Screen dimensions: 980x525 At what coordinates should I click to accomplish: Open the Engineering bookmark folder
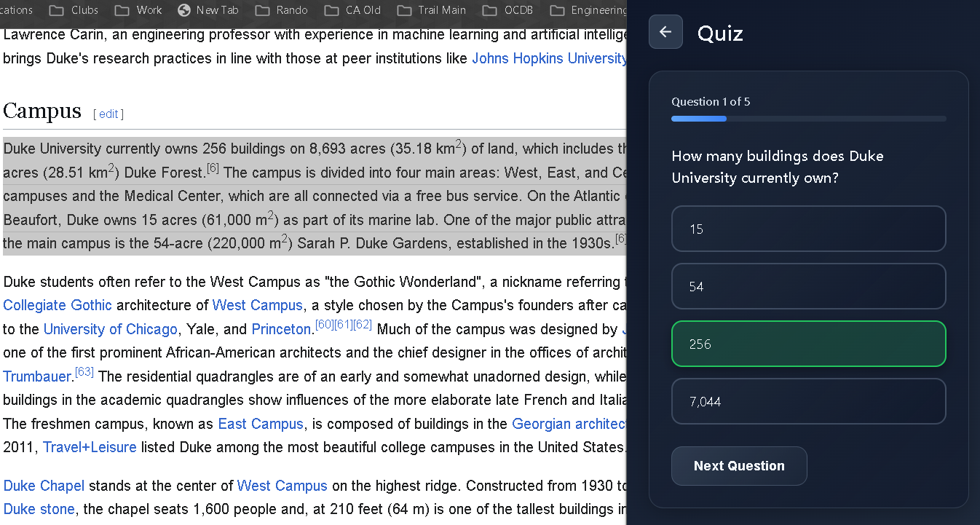(588, 10)
